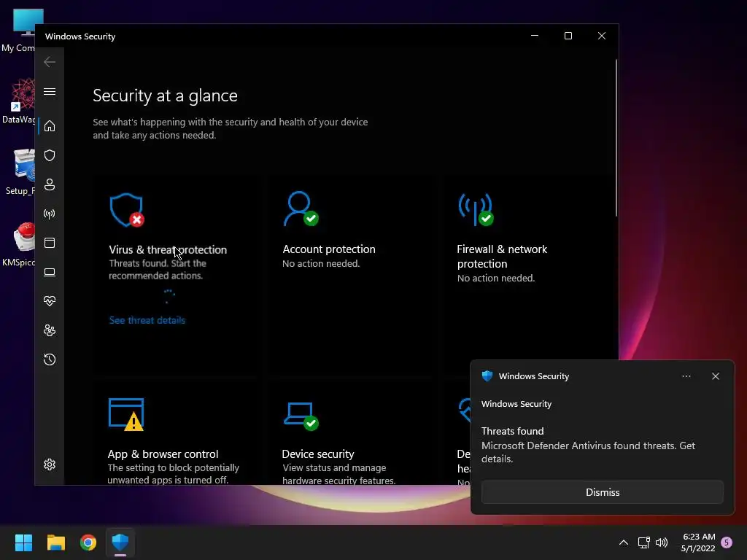This screenshot has width=747, height=560.
Task: Show hidden system tray icons
Action: pos(623,542)
